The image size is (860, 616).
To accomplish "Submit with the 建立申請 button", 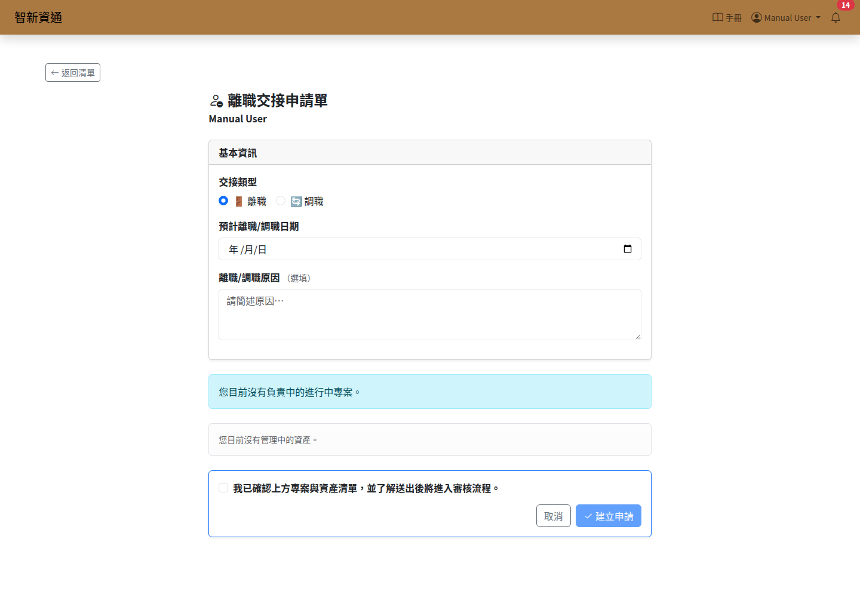I will pos(609,516).
